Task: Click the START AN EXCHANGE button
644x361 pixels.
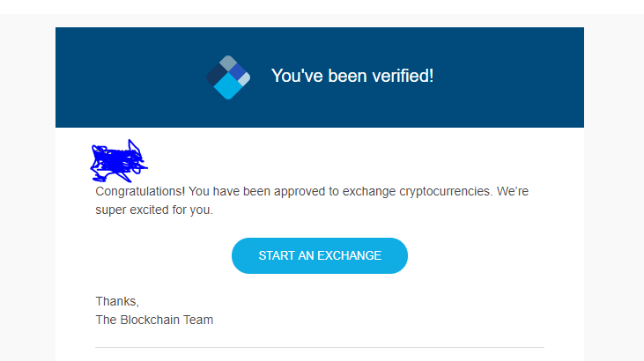Action: tap(320, 255)
